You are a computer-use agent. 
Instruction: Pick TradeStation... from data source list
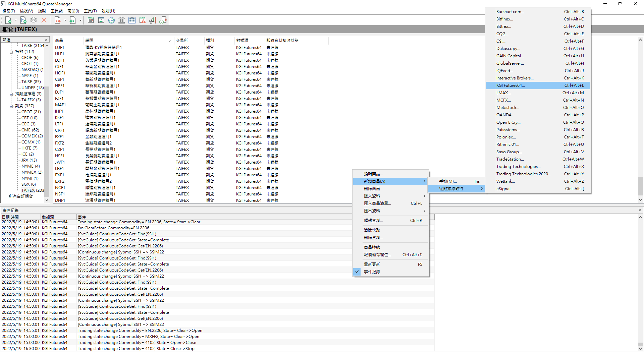(x=538, y=159)
